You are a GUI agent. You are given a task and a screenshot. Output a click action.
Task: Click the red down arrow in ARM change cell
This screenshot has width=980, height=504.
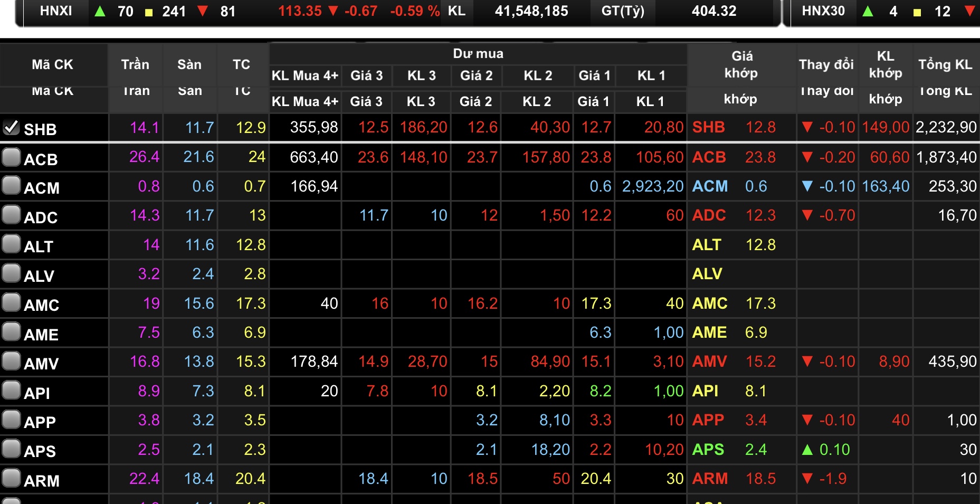click(807, 479)
